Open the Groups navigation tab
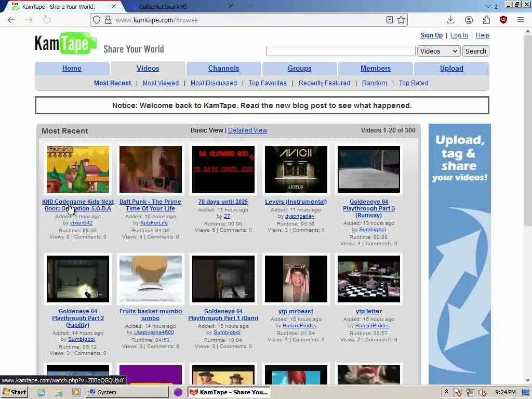This screenshot has height=399, width=532. [299, 68]
